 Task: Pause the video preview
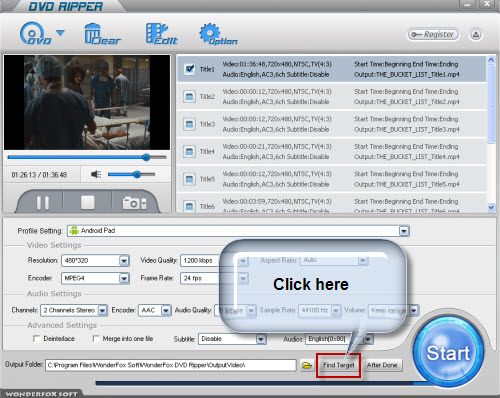pyautogui.click(x=43, y=203)
